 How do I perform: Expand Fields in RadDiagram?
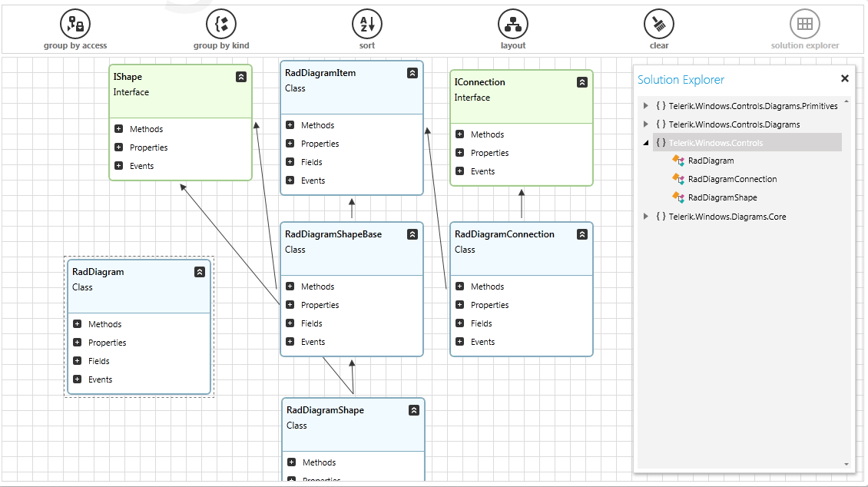point(78,361)
